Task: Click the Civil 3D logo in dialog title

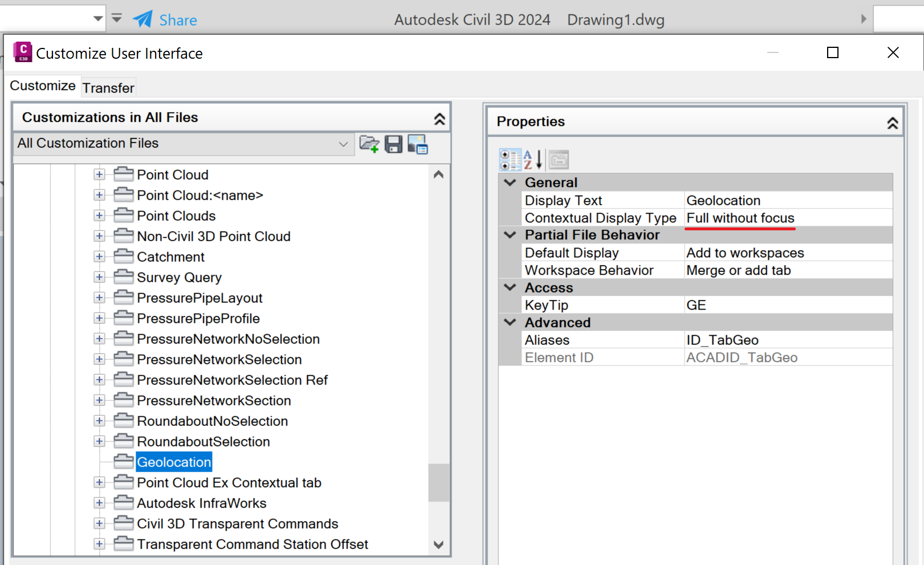Action: click(x=22, y=52)
